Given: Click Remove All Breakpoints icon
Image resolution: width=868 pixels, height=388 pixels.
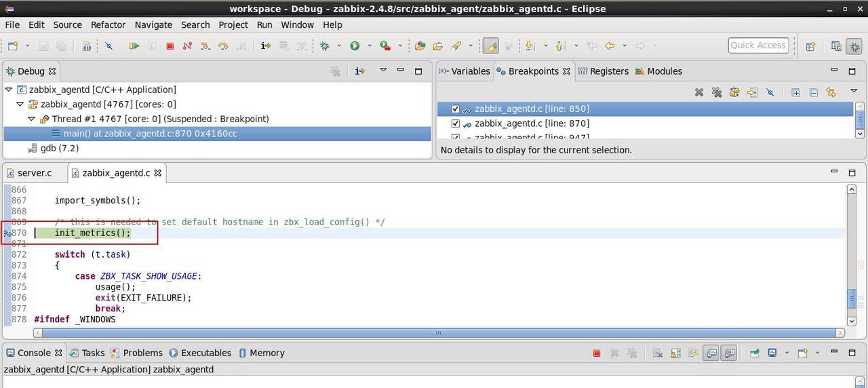Looking at the screenshot, I should (716, 92).
